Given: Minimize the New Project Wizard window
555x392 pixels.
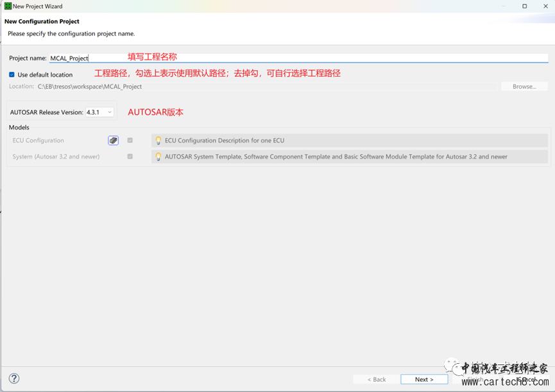Looking at the screenshot, I should click(x=503, y=6).
